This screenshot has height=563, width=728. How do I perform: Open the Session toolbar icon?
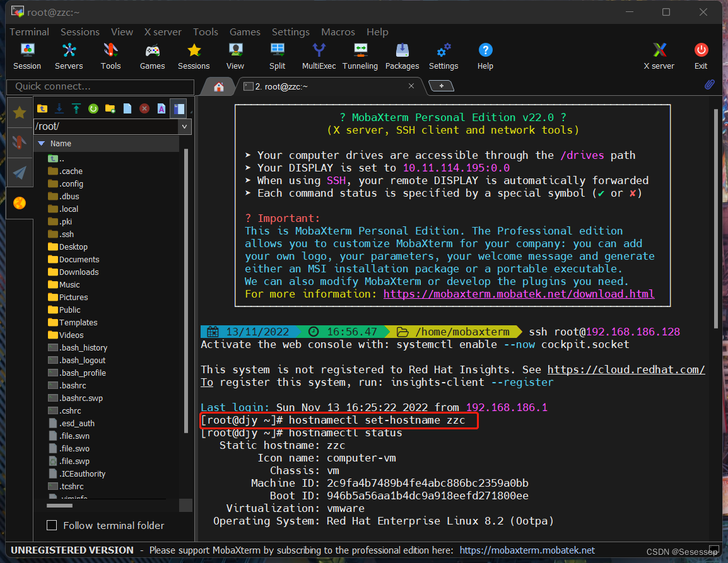(27, 56)
